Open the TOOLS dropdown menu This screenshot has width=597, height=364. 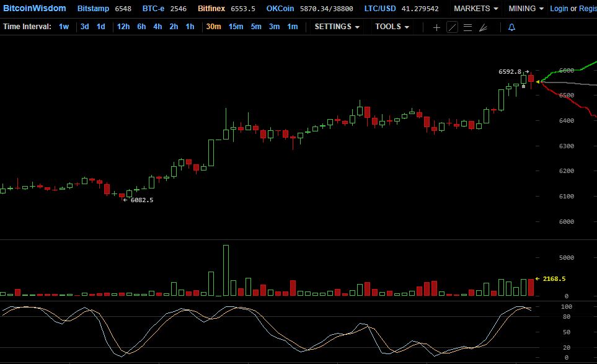click(392, 27)
